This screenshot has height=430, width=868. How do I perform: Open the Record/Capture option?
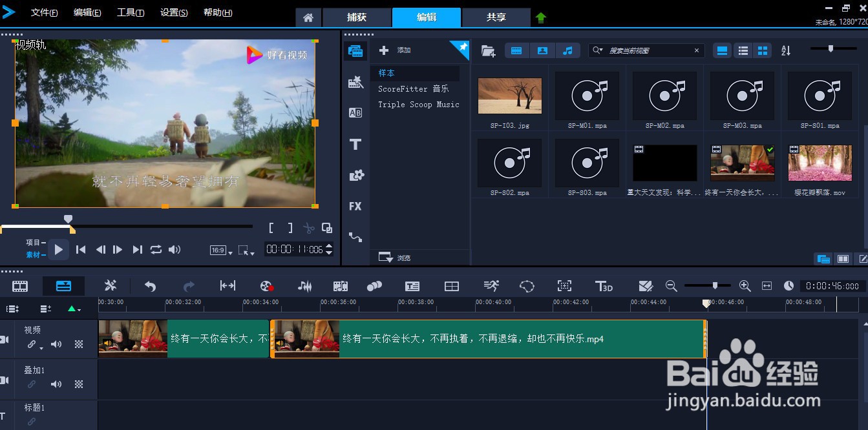pyautogui.click(x=266, y=286)
